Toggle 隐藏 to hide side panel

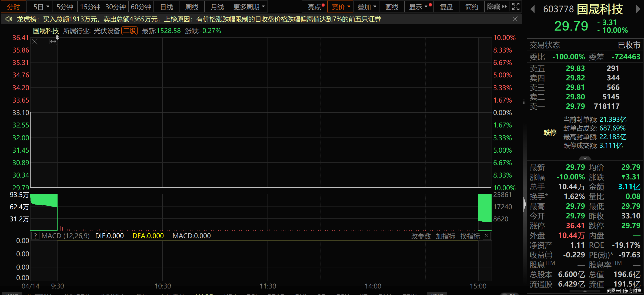coord(497,7)
